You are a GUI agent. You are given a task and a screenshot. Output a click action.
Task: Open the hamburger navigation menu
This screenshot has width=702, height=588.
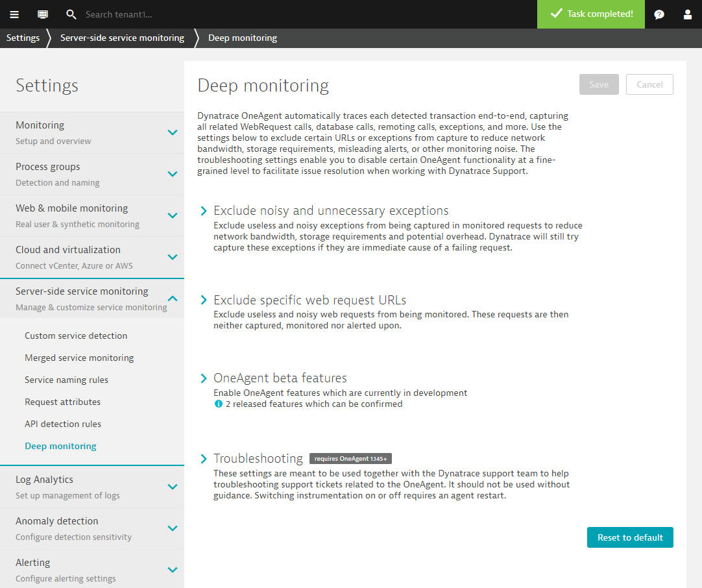pos(14,14)
